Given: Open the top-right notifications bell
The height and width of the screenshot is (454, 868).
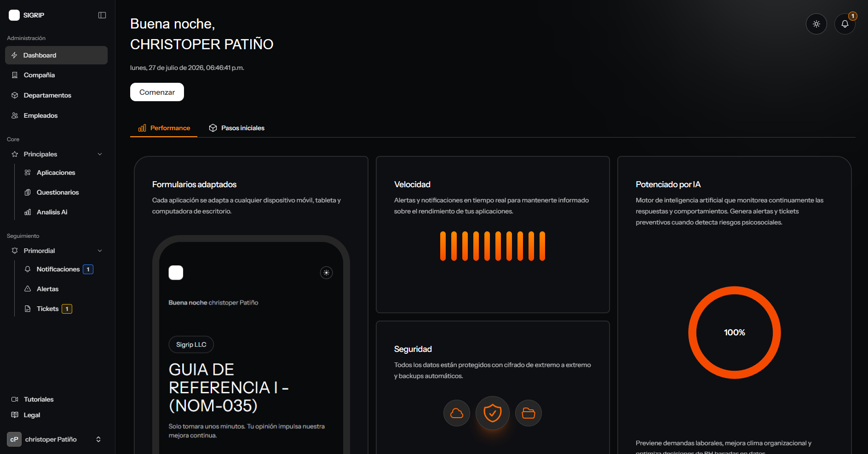Looking at the screenshot, I should coord(845,24).
